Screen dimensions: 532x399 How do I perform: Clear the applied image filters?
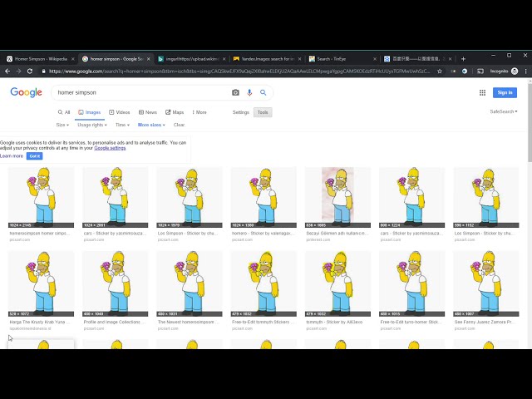coord(180,125)
